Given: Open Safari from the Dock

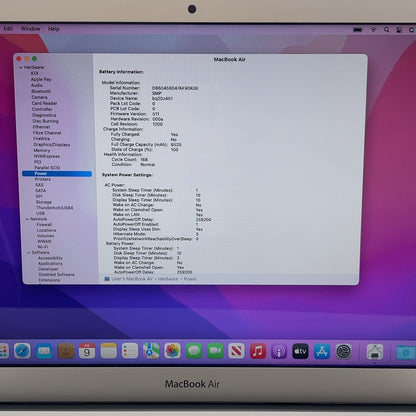Looking at the screenshot, I should (22, 351).
